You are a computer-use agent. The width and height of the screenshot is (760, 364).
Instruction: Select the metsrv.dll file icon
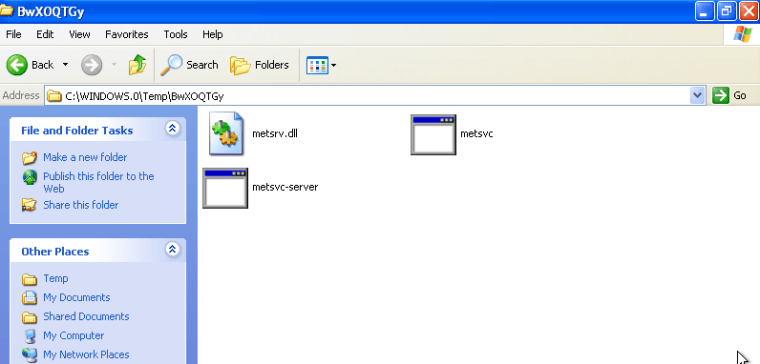pos(226,134)
